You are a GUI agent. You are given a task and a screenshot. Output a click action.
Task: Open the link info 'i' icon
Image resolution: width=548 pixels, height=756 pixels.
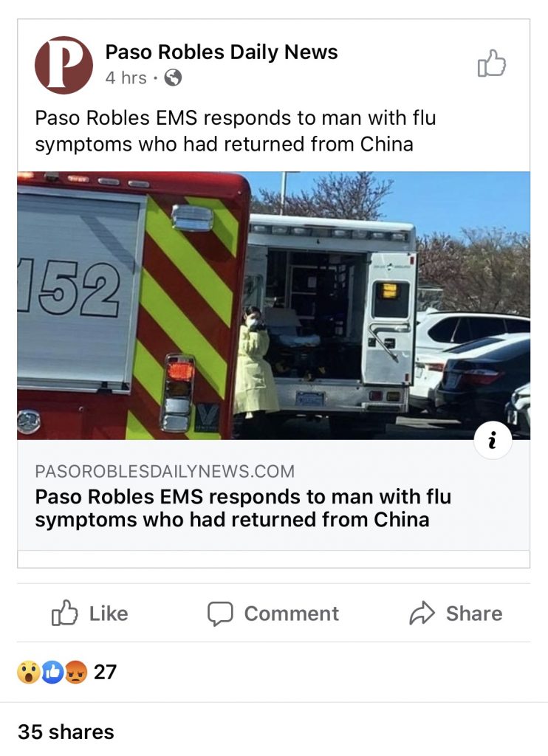493,441
